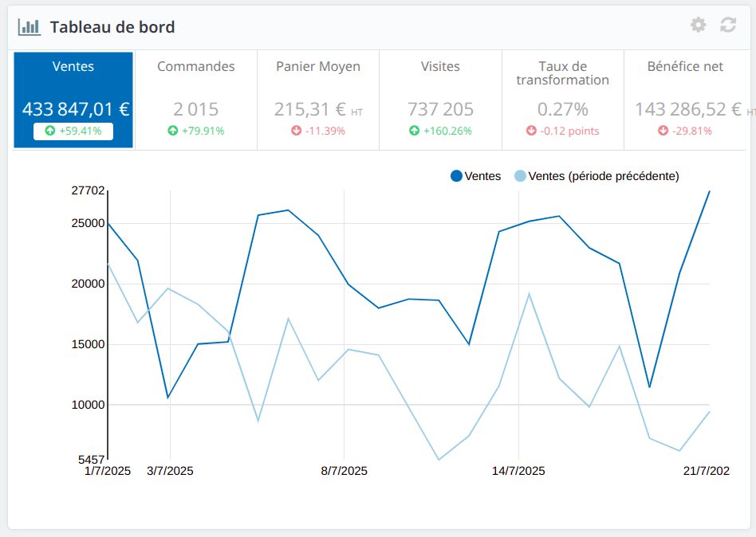Click the green up arrow next to +160.26%

tap(414, 131)
